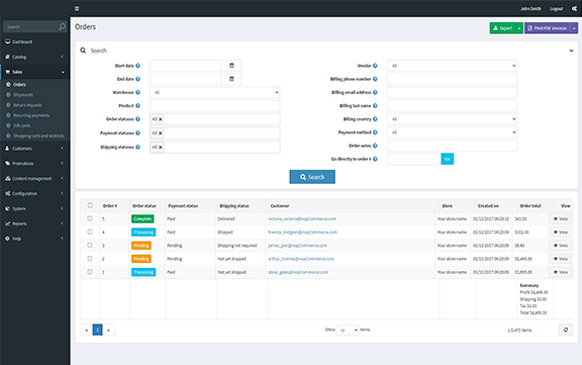Open the Payment method dropdown
Image resolution: width=582 pixels, height=365 pixels.
(x=452, y=132)
